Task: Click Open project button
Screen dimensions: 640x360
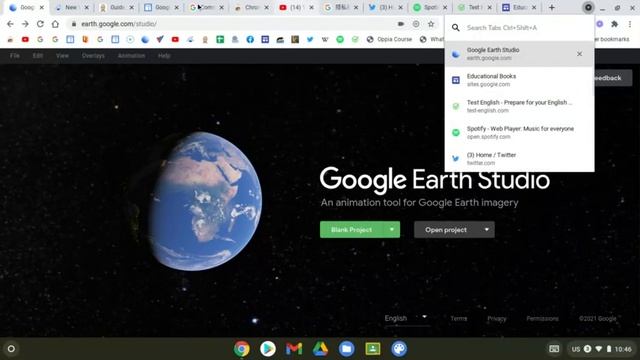Action: coord(446,230)
